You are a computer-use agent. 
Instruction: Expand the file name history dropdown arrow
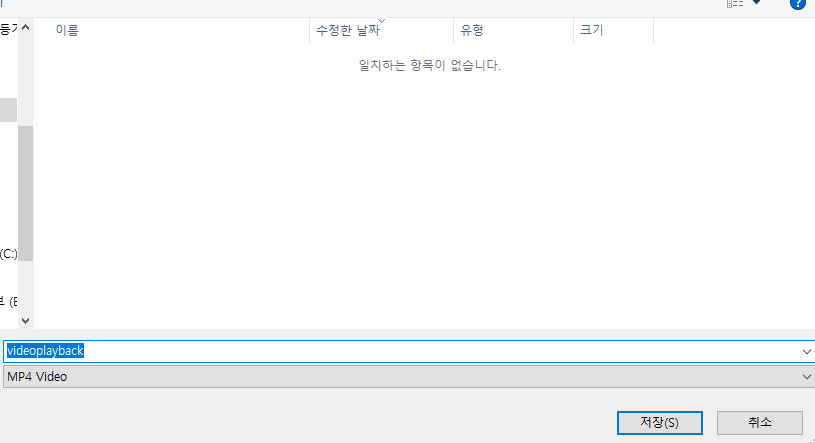point(806,352)
